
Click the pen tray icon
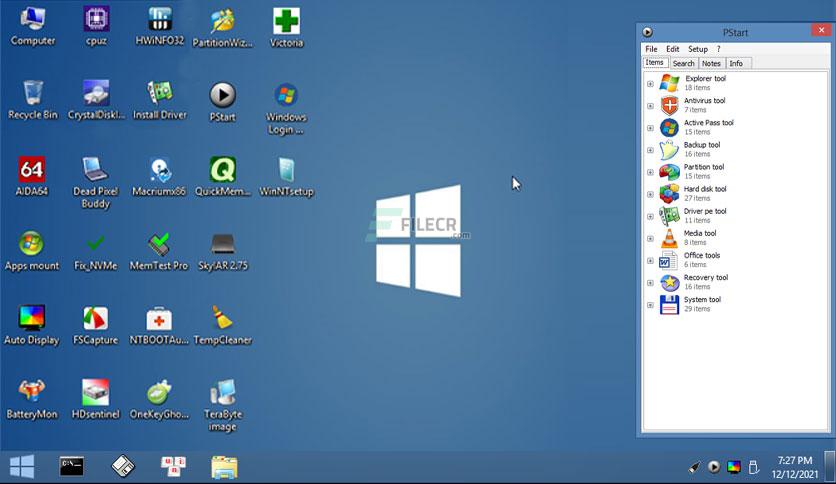694,467
